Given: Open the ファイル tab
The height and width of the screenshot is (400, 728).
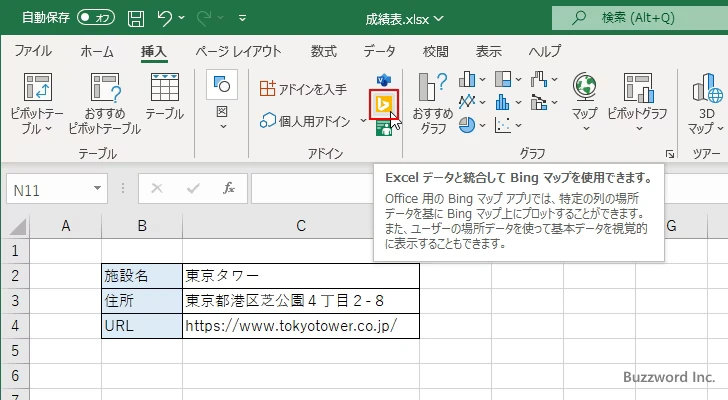Looking at the screenshot, I should coord(33,51).
